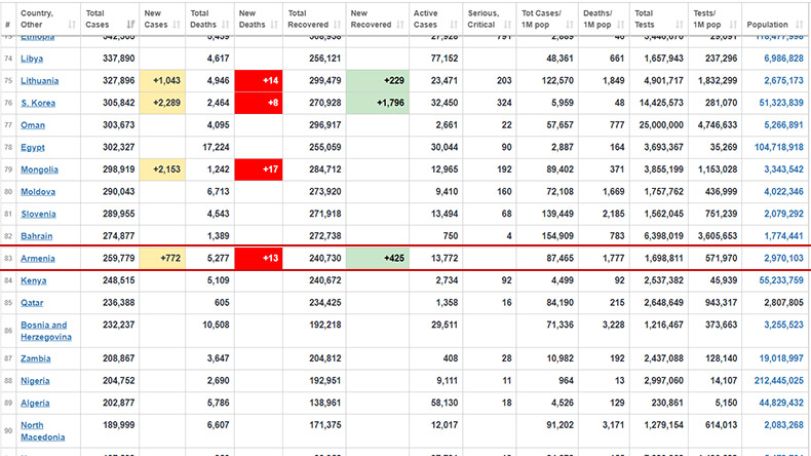The image size is (811, 456).
Task: Sort by Serious, Critical column sort icon
Action: [507, 24]
